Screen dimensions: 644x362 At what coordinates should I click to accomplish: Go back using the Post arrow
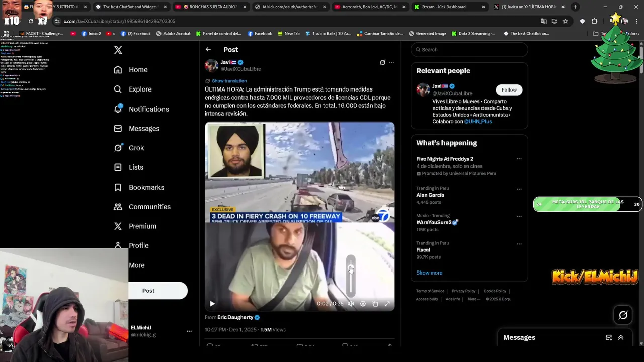(208, 49)
